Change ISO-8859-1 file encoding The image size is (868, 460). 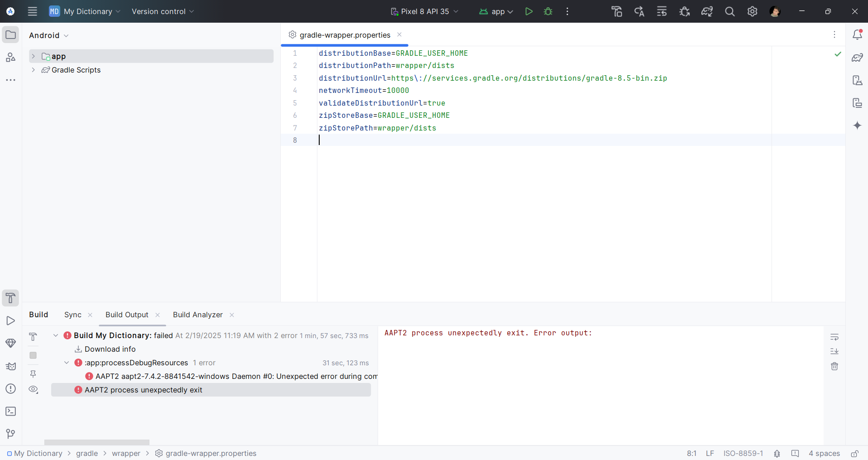743,453
